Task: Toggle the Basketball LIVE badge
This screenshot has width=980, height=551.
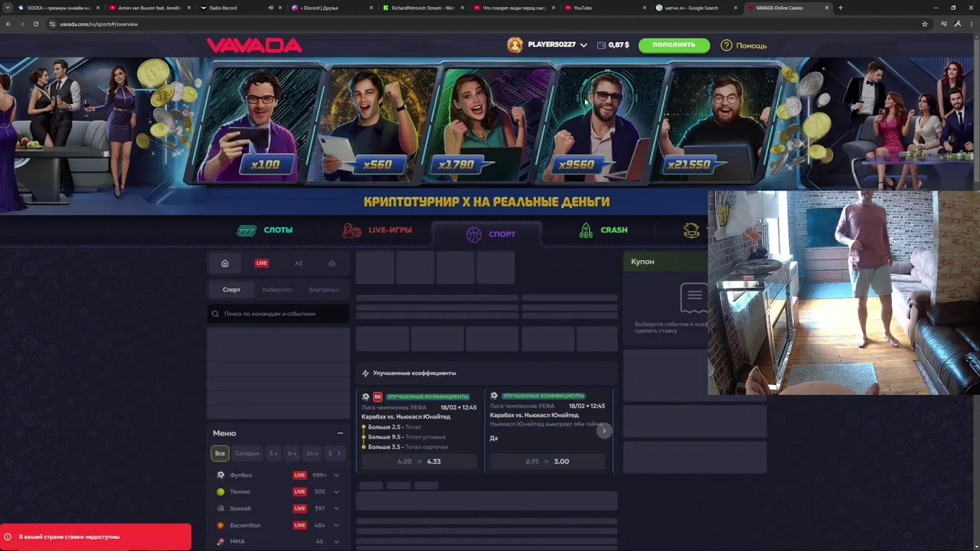Action: click(299, 525)
